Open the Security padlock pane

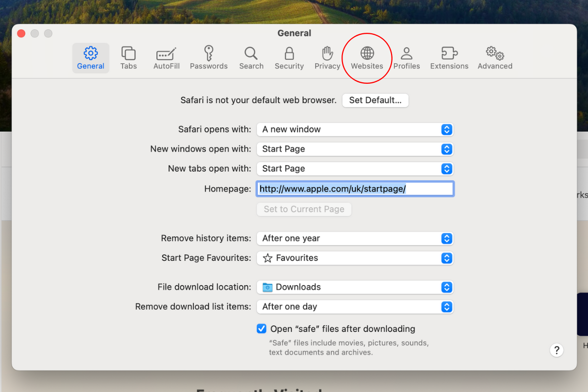[x=289, y=58]
